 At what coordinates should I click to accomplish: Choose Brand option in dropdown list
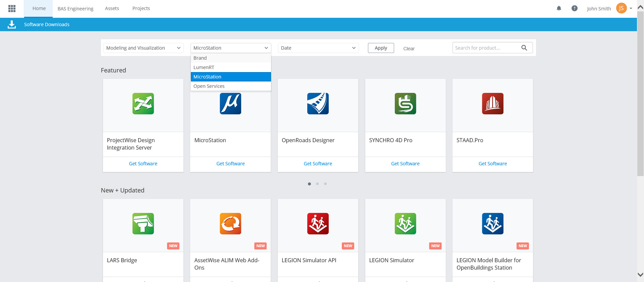(x=231, y=58)
